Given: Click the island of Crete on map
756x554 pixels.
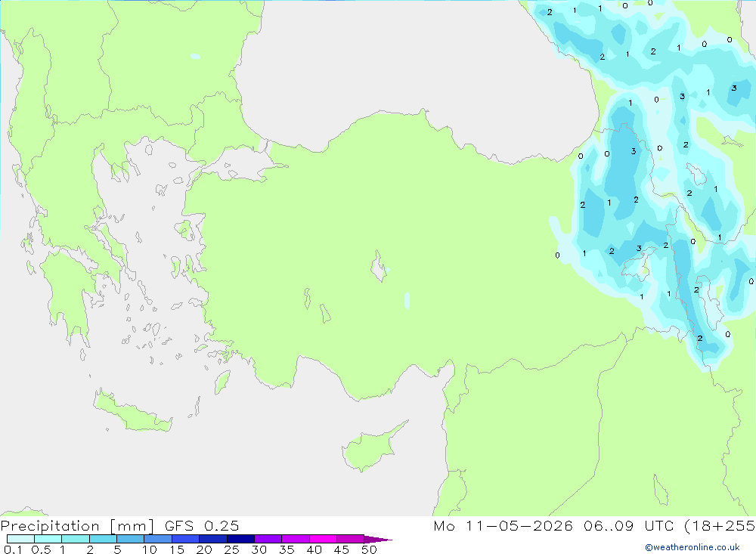Looking at the screenshot, I should click(132, 411).
